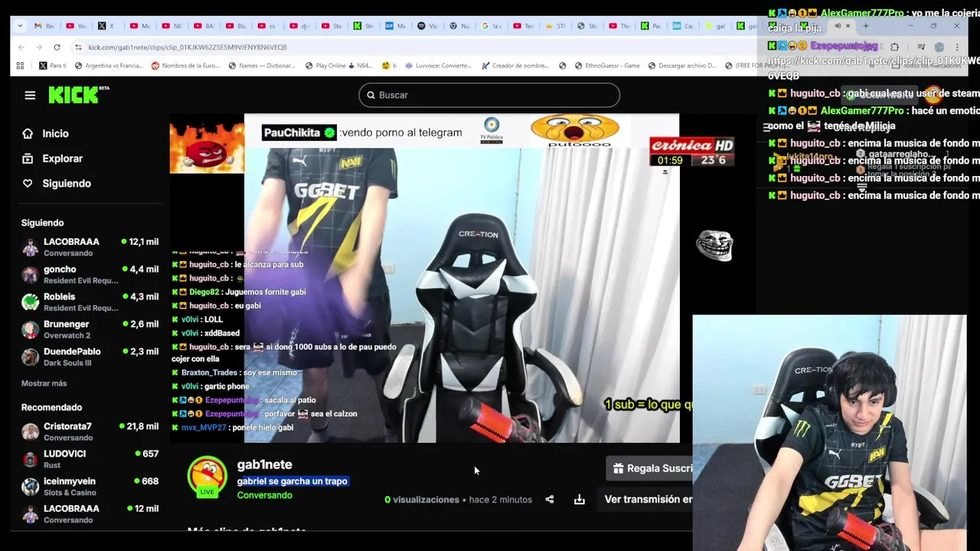Open 'Luvvoice: Convierte' bookmark

[439, 66]
